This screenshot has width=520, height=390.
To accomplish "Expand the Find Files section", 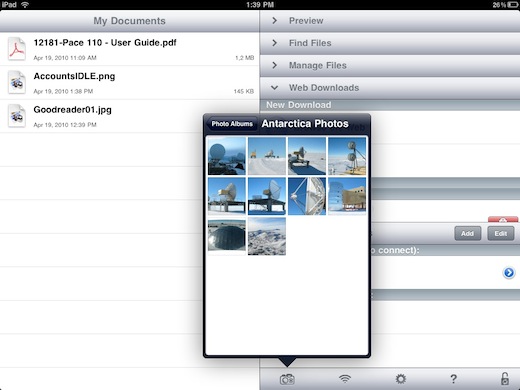I will coord(390,43).
